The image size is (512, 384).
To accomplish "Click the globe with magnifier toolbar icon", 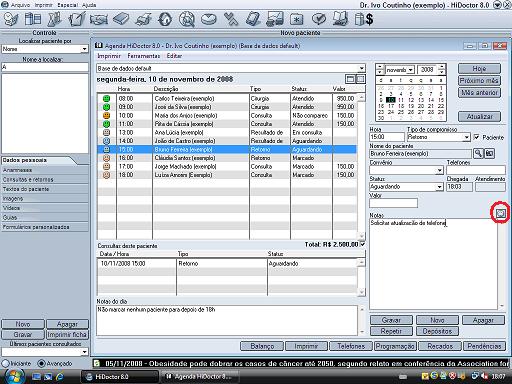I will pyautogui.click(x=187, y=19).
